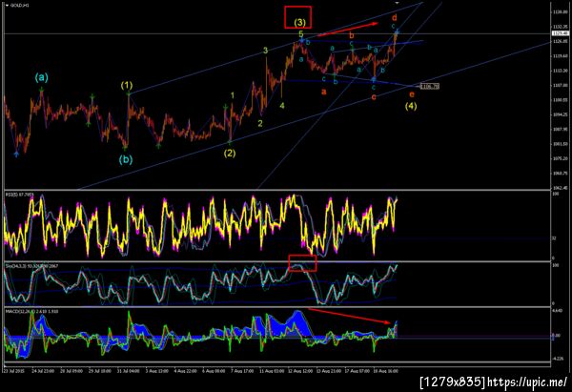Select the orange e wave label
Image resolution: width=572 pixels, height=392 pixels.
(412, 94)
